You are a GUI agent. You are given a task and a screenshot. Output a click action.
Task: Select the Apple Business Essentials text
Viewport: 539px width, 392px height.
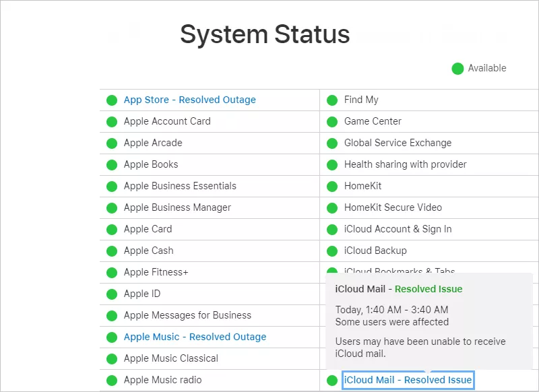click(x=180, y=186)
